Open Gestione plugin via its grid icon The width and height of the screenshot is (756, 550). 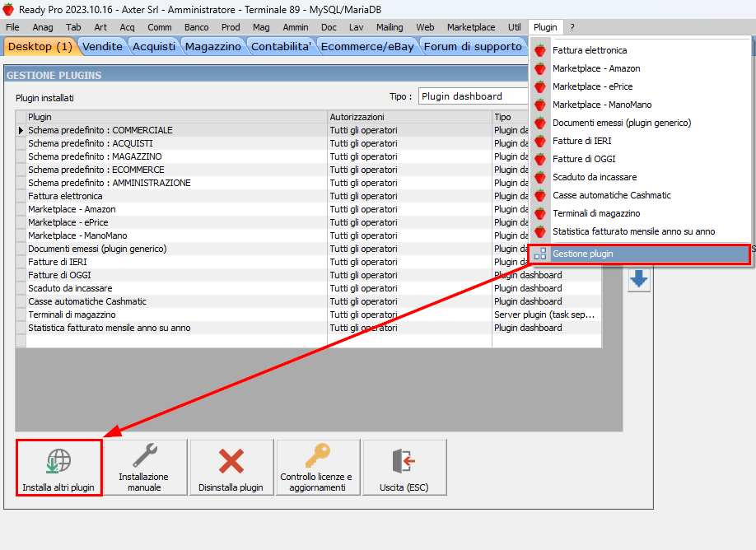(x=540, y=254)
